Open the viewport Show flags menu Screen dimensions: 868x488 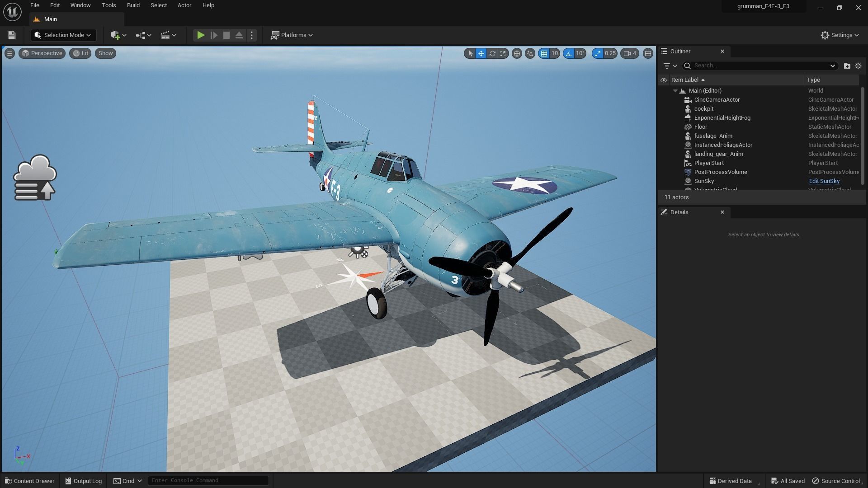click(x=105, y=53)
